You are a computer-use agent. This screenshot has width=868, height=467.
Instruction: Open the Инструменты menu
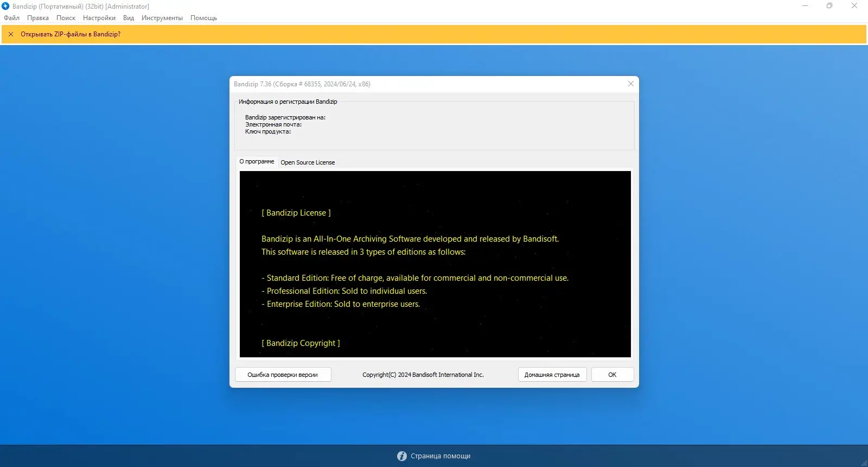click(162, 18)
